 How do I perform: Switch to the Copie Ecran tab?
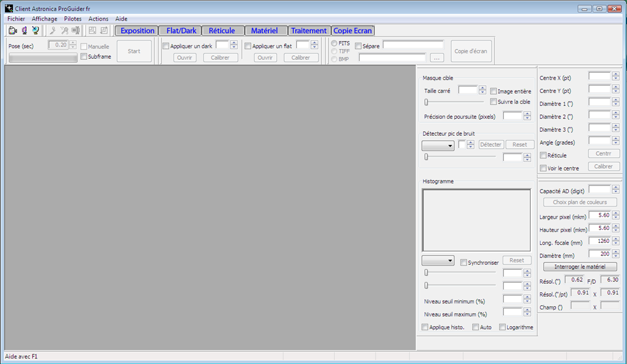(352, 31)
